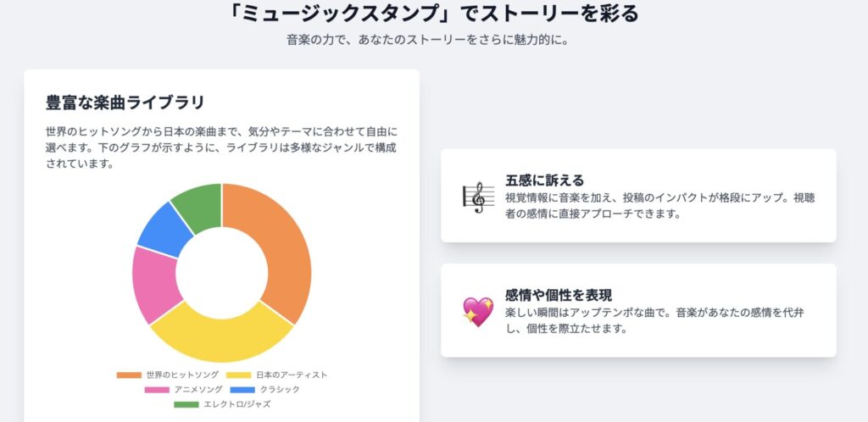Toggle the 日本のアーティスト yellow legend swatch
Image resolution: width=868 pixels, height=422 pixels.
click(238, 375)
